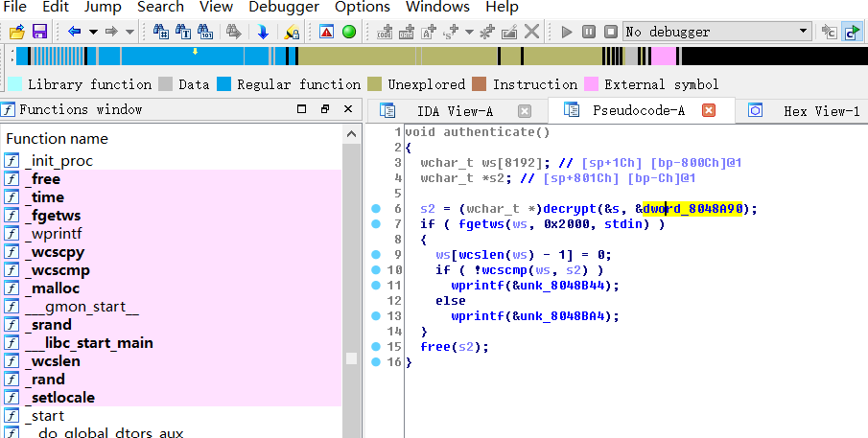Image resolution: width=868 pixels, height=438 pixels.
Task: Pause the process with the pause button
Action: (589, 32)
